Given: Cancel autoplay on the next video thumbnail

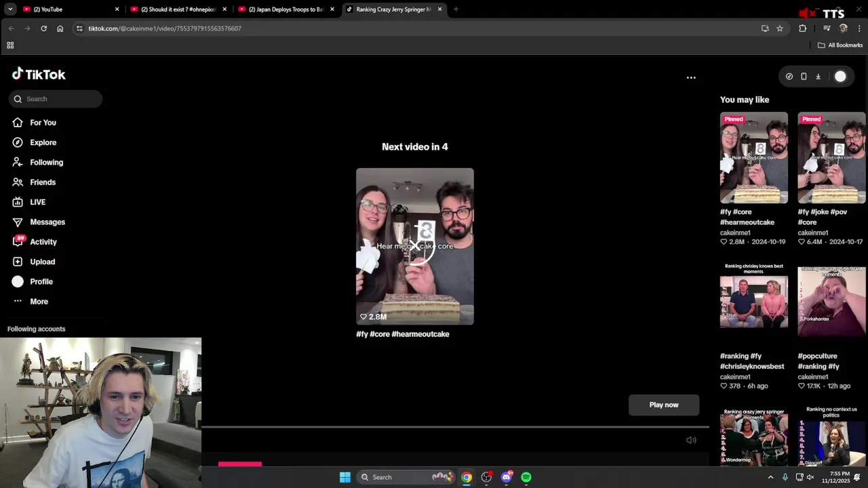Looking at the screenshot, I should point(414,246).
